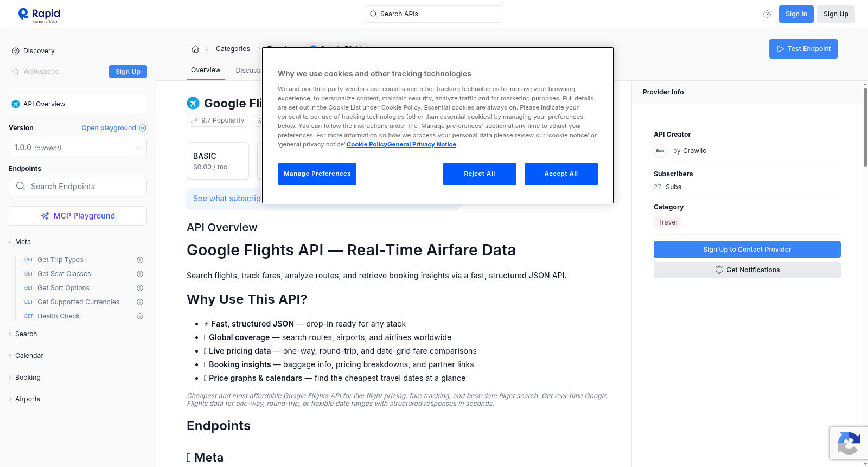Click the info icon beside Health Check
868x467 pixels.
(x=140, y=316)
